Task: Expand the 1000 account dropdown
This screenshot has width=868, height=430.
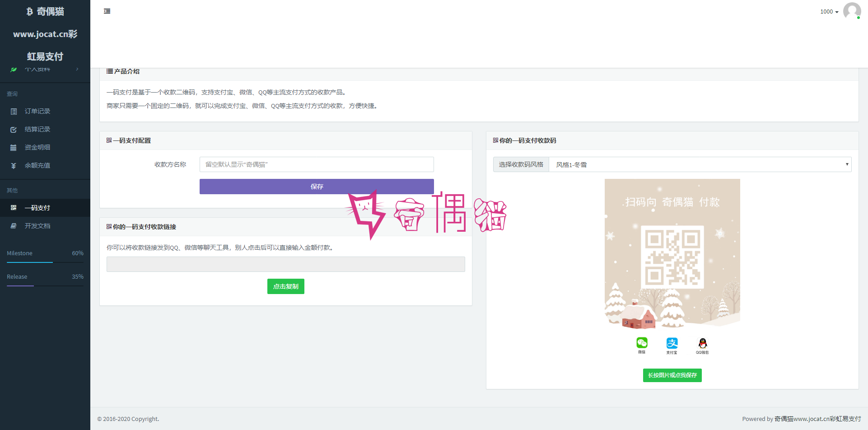Action: 829,12
